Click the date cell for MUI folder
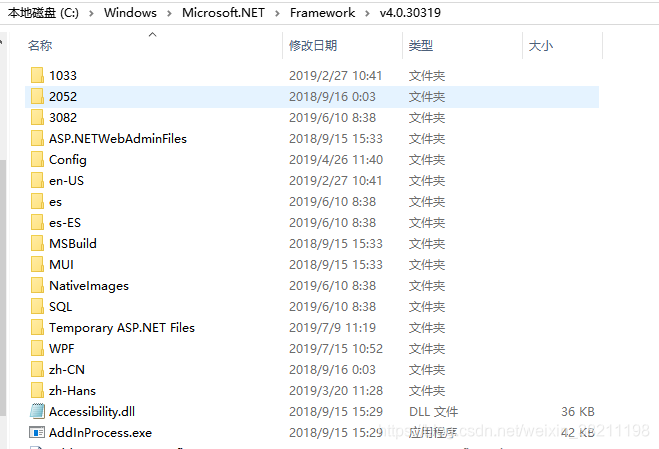 336,265
